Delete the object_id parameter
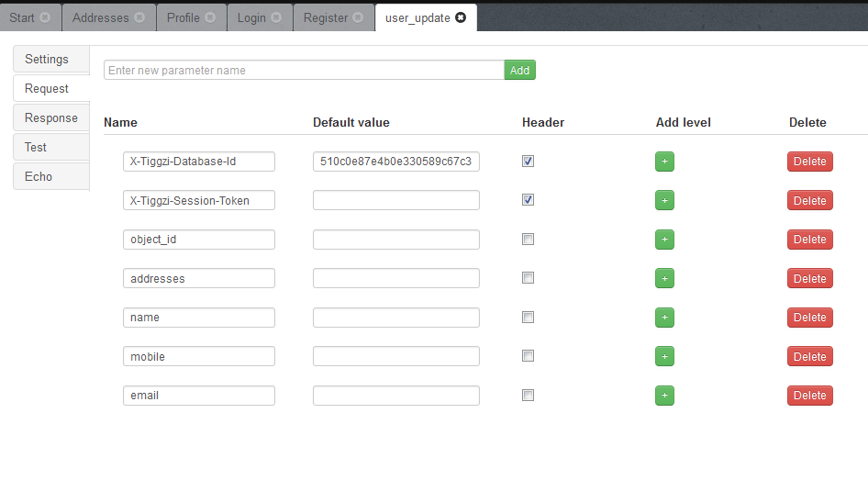Viewport: 868px width, 480px height. pos(809,240)
